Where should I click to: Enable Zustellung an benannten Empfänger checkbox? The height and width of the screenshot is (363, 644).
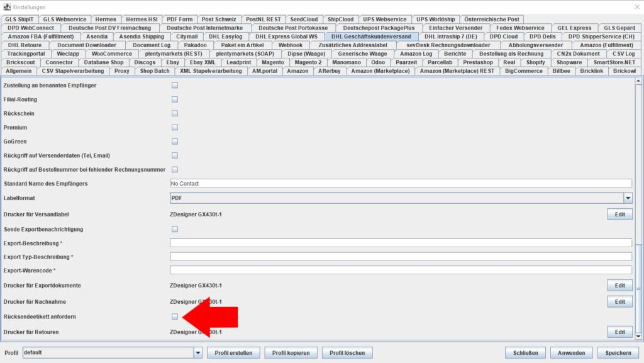pos(175,86)
